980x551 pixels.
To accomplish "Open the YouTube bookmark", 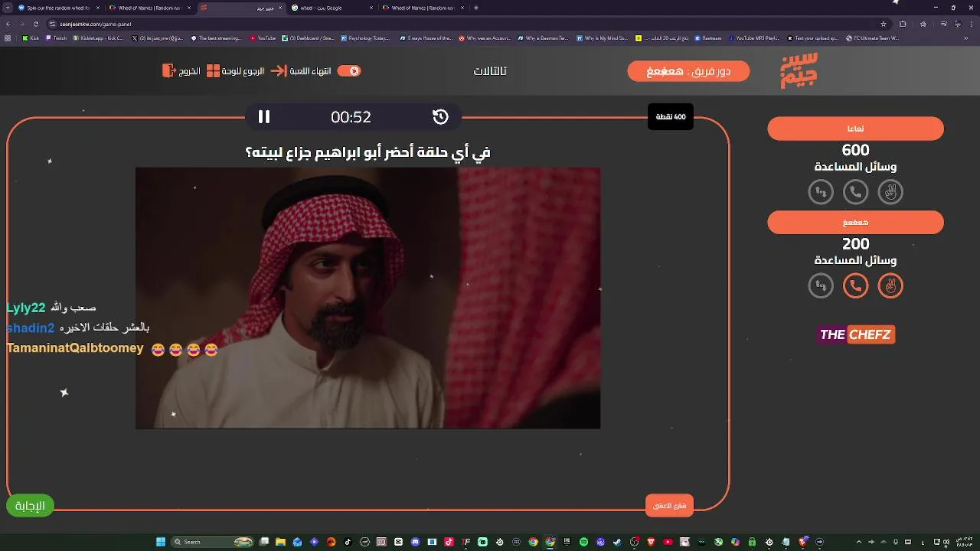I will [263, 37].
